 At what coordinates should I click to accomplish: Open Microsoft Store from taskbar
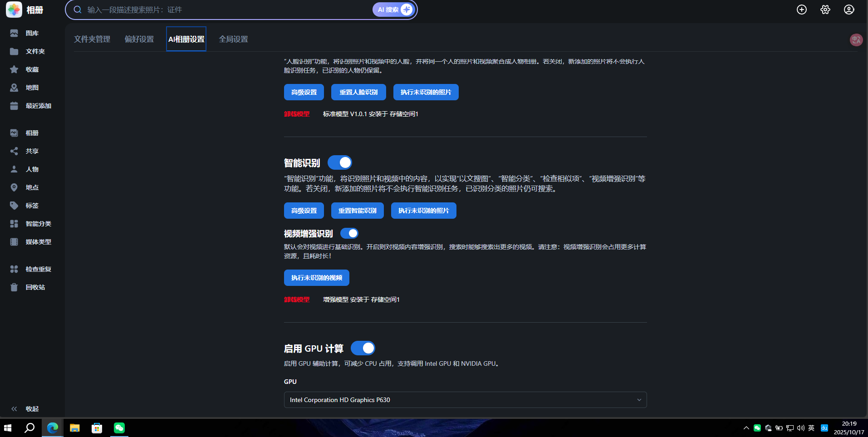click(x=97, y=428)
